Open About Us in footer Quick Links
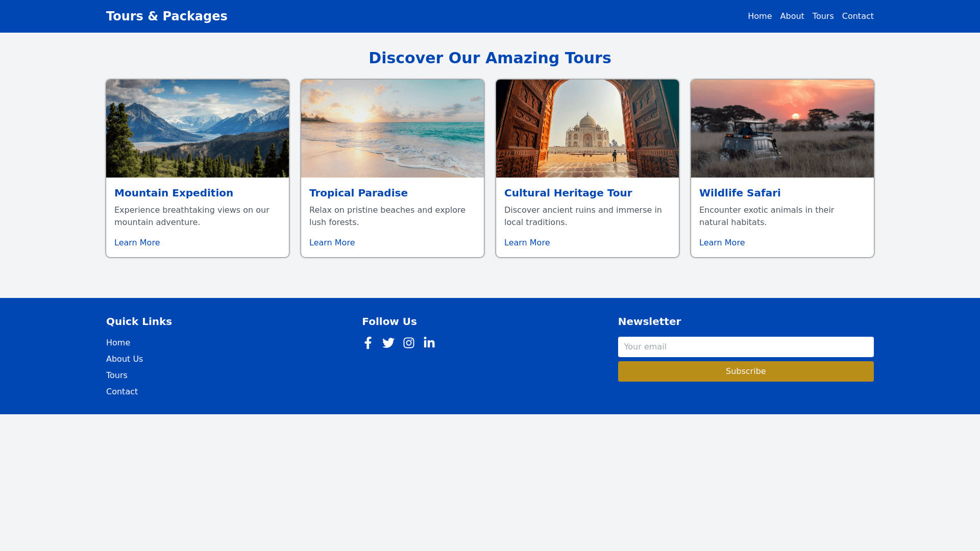Screen dimensions: 980x551 coord(125,359)
